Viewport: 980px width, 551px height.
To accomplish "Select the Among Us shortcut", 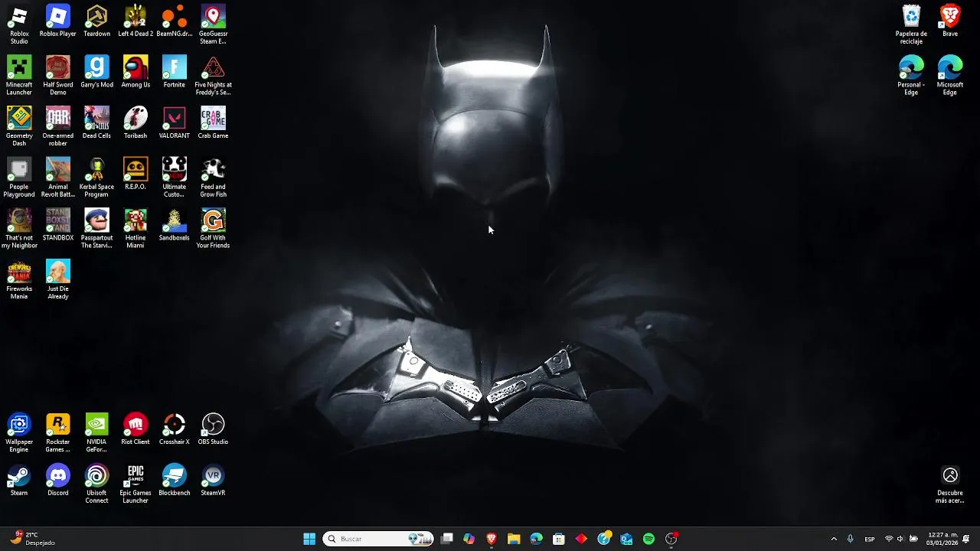I will tap(136, 72).
